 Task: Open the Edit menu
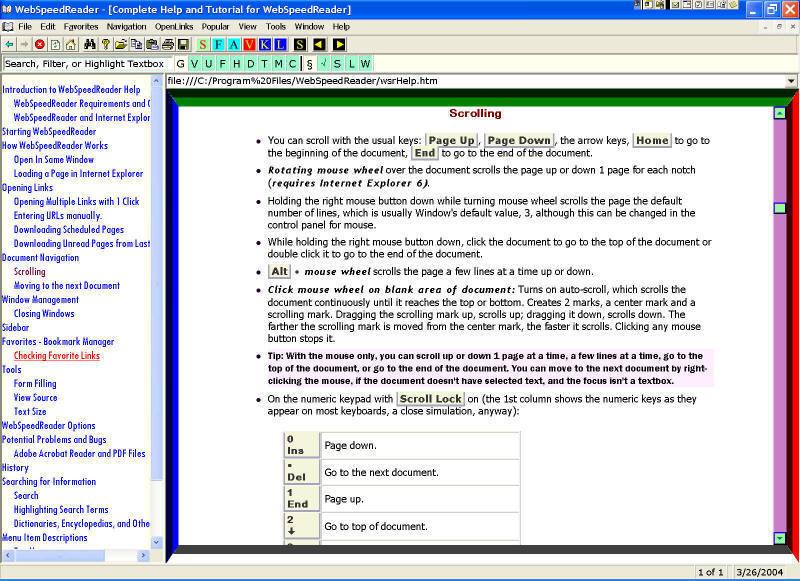pos(47,27)
